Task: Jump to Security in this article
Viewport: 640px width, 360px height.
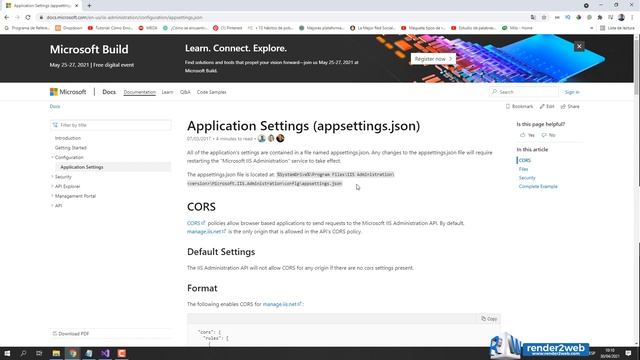Action: click(527, 178)
